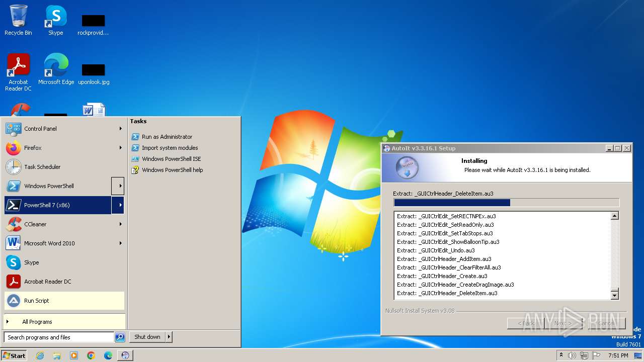The width and height of the screenshot is (644, 362).
Task: Click the AutoIt Setup title bar icon
Action: pos(387,148)
